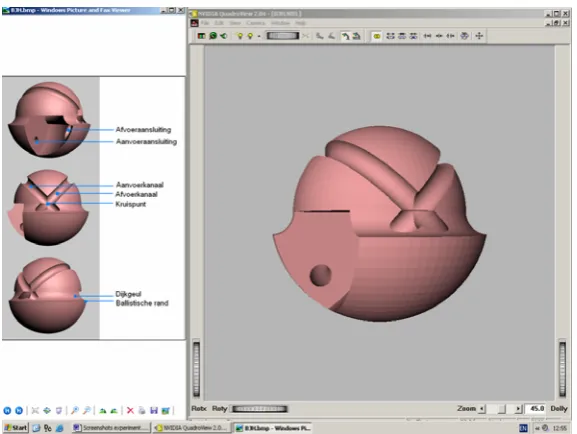This screenshot has width=577, height=434.
Task: Click Show Desktop icon in Quick Launch
Action: click(x=36, y=428)
